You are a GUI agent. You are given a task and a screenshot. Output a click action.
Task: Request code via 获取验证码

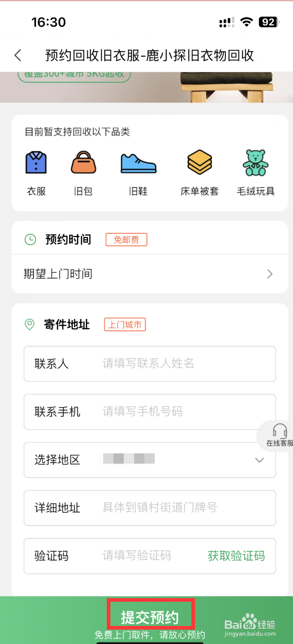tap(236, 556)
